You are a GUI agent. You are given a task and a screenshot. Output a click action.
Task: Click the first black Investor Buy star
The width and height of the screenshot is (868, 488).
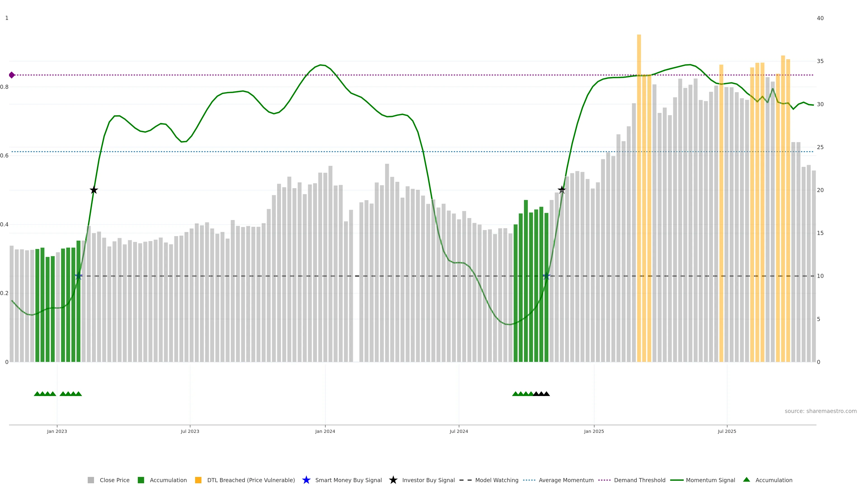94,190
